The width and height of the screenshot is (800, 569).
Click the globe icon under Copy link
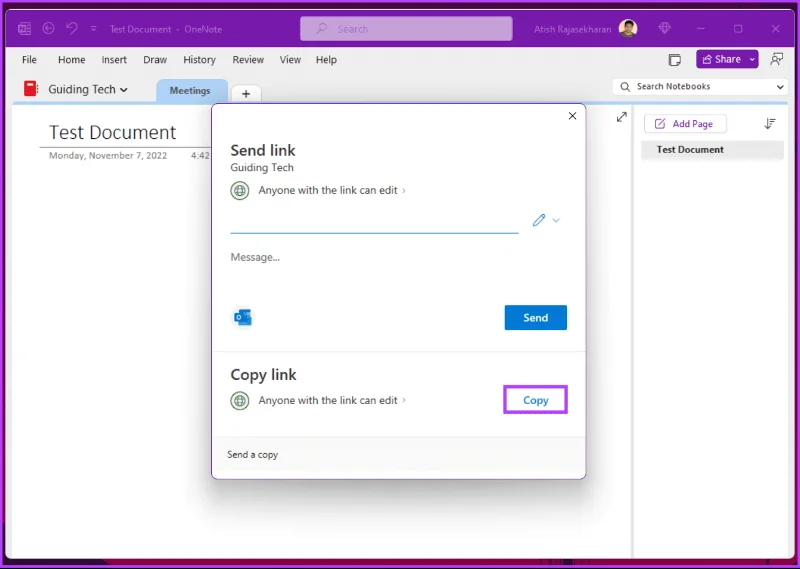point(240,401)
